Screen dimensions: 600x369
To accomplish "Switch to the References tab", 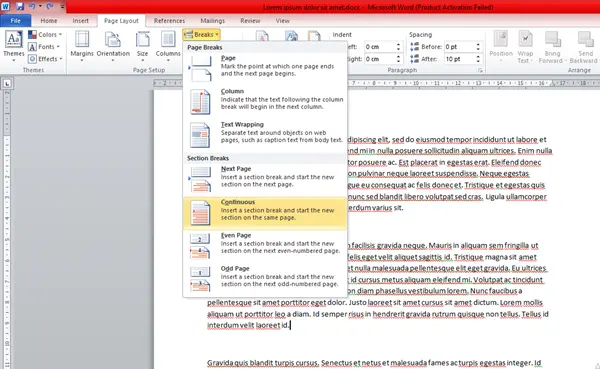I will tap(170, 21).
